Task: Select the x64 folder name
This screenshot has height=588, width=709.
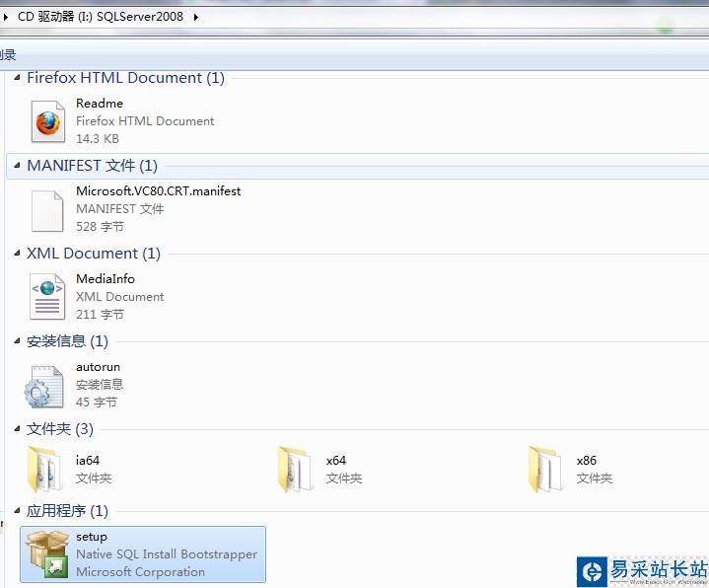Action: pyautogui.click(x=336, y=460)
